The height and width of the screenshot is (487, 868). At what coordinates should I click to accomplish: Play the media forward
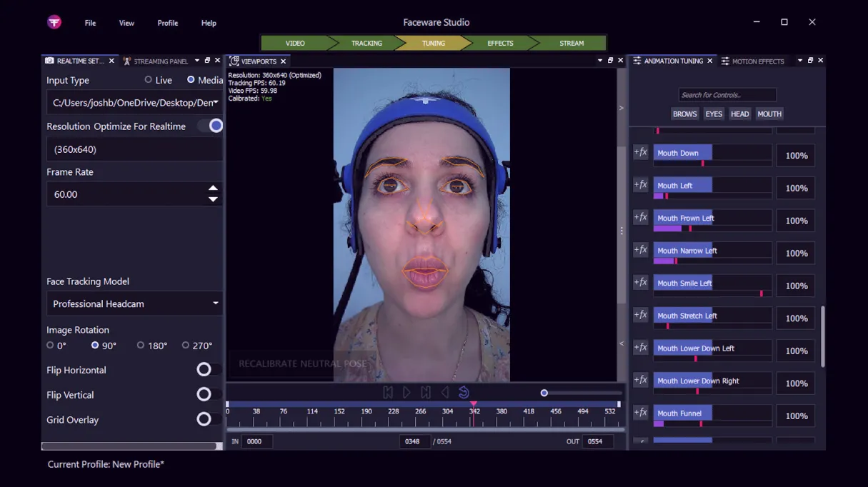pos(406,392)
